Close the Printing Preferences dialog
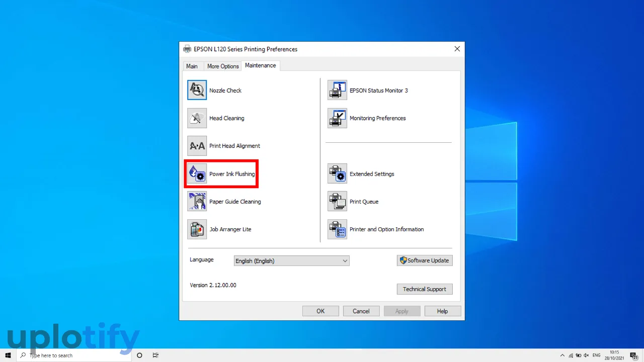644x362 pixels. [457, 49]
